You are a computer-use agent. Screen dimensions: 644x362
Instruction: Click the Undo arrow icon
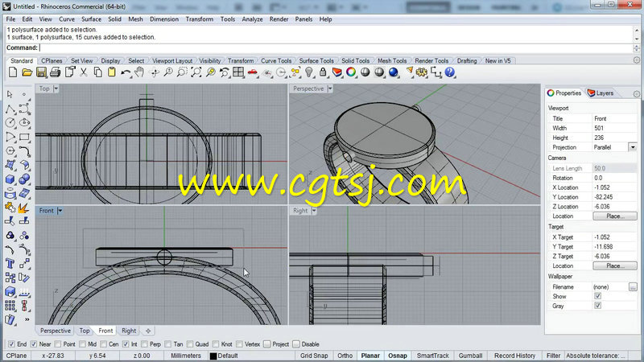pyautogui.click(x=126, y=72)
